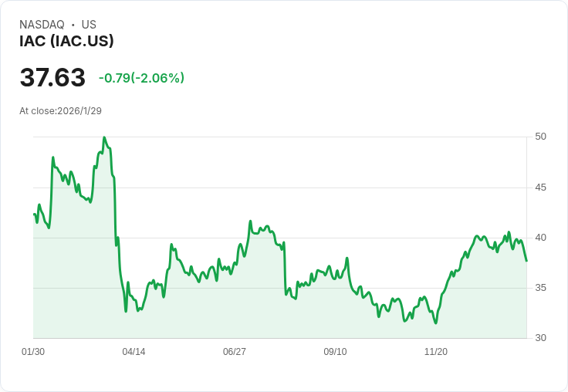Select the 09/10 date on the time axis
Screen dimensions: 568x392
pyautogui.click(x=335, y=352)
